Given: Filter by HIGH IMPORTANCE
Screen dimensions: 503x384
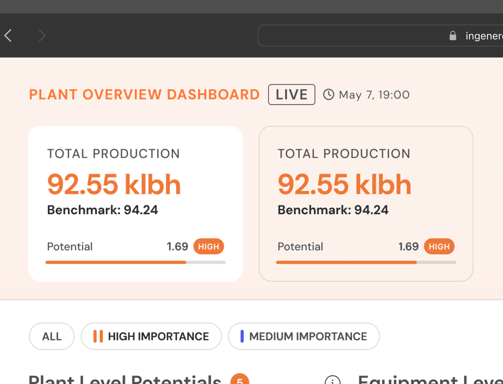Looking at the screenshot, I should (151, 336).
